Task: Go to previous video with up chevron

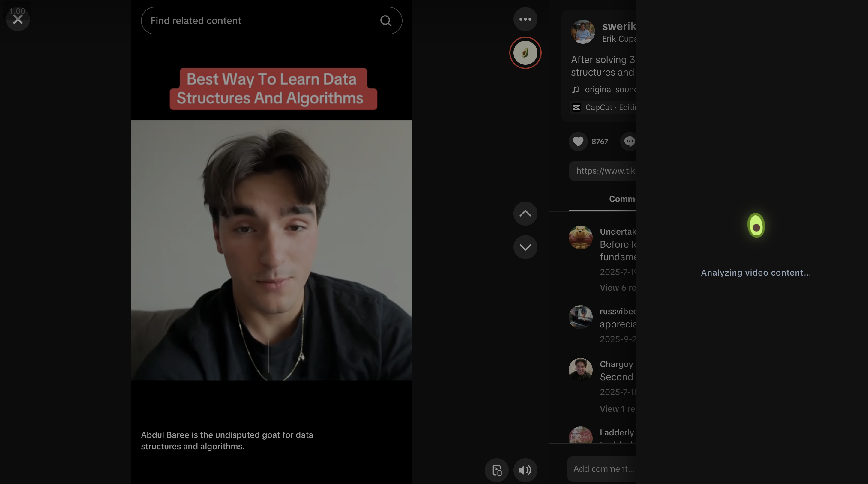Action: [x=525, y=214]
